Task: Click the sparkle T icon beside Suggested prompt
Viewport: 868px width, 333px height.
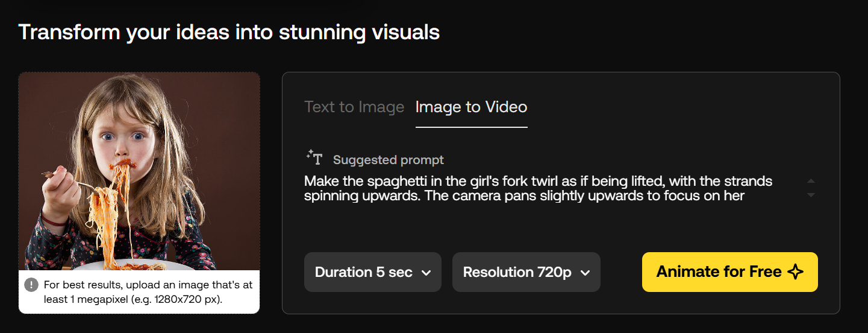Action: [314, 157]
